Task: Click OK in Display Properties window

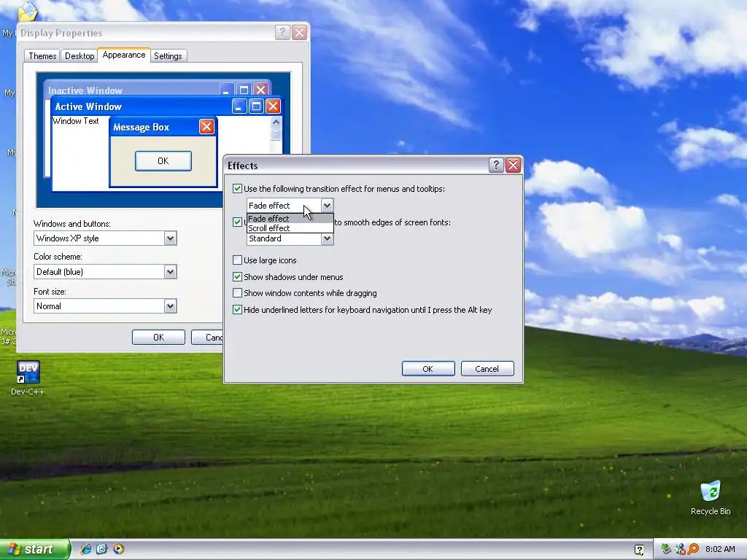Action: pos(158,337)
